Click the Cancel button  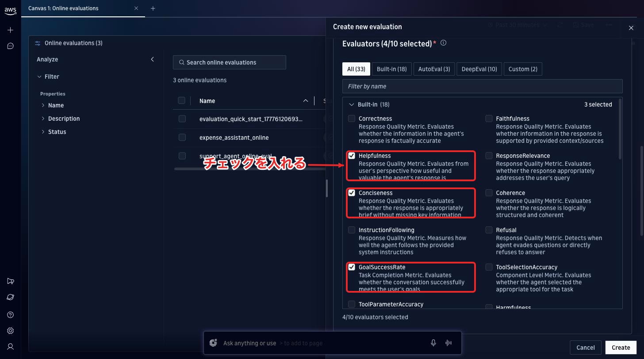click(x=586, y=348)
